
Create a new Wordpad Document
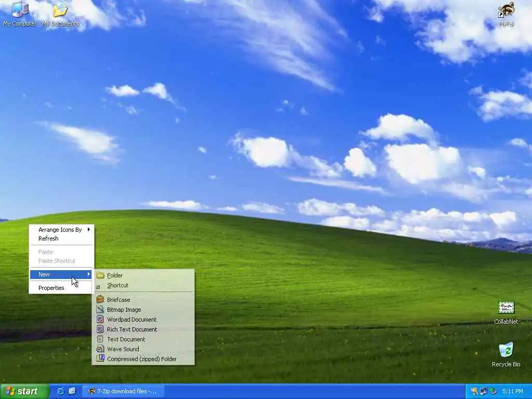(143, 320)
